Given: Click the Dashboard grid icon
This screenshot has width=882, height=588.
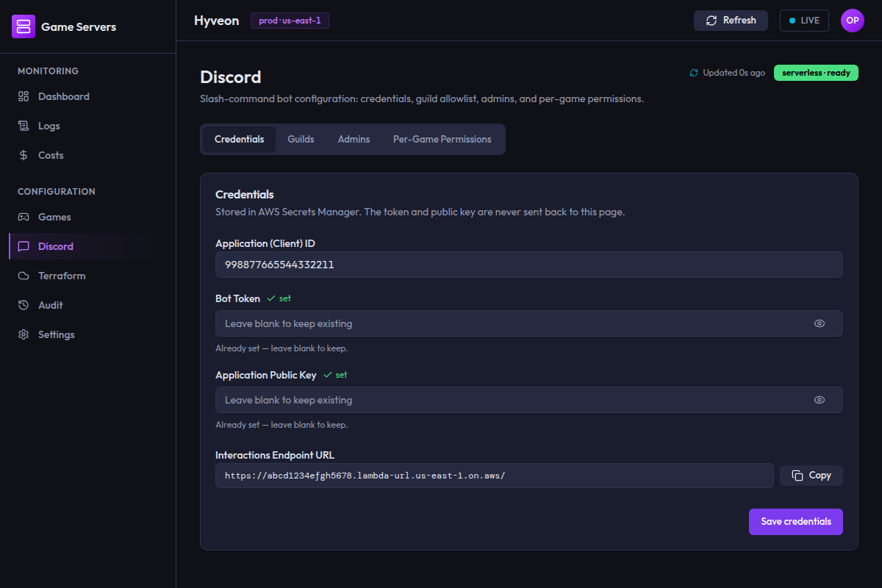Looking at the screenshot, I should pos(24,96).
